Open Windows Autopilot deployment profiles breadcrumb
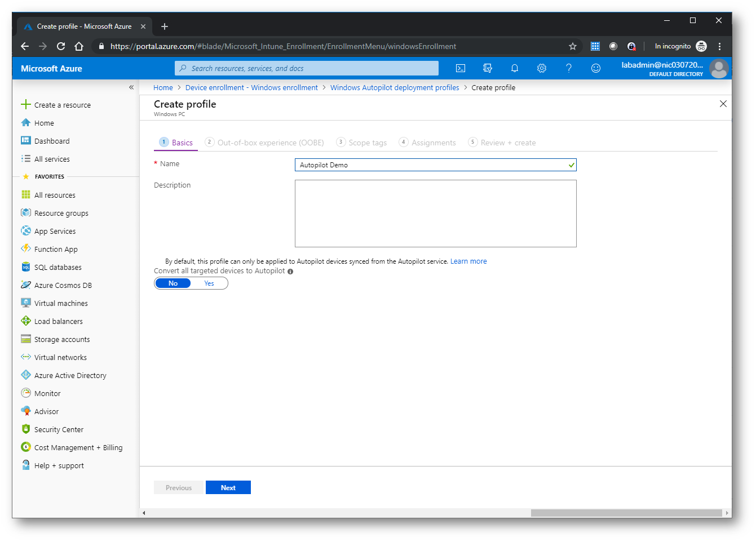The image size is (756, 542). coord(395,87)
